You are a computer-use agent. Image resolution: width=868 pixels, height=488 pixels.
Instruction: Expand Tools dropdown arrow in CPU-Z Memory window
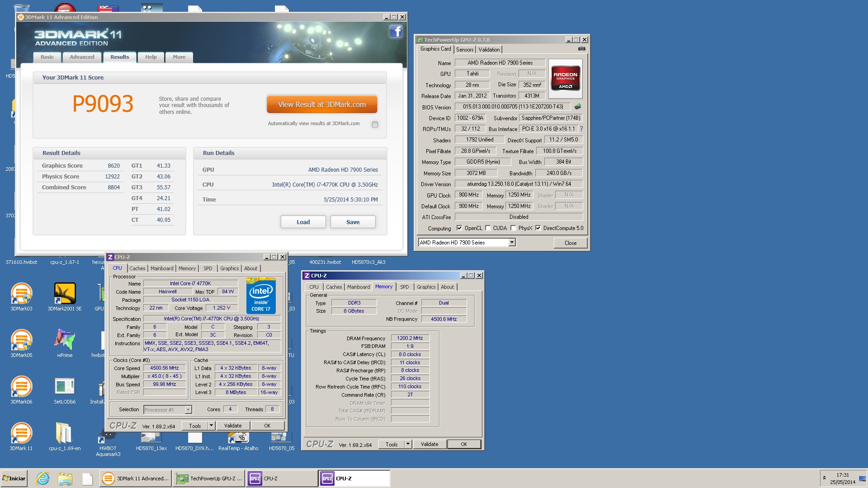click(407, 444)
